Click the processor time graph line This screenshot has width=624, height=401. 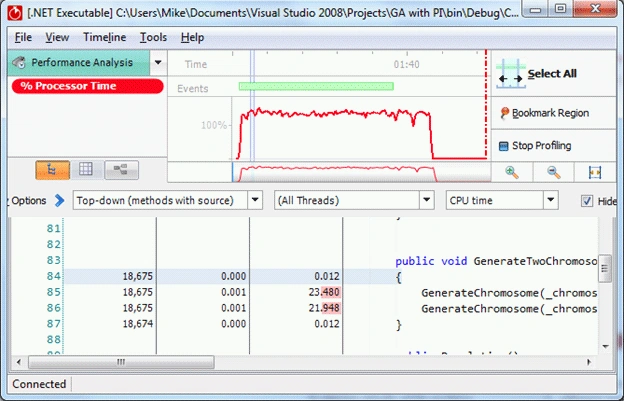334,113
